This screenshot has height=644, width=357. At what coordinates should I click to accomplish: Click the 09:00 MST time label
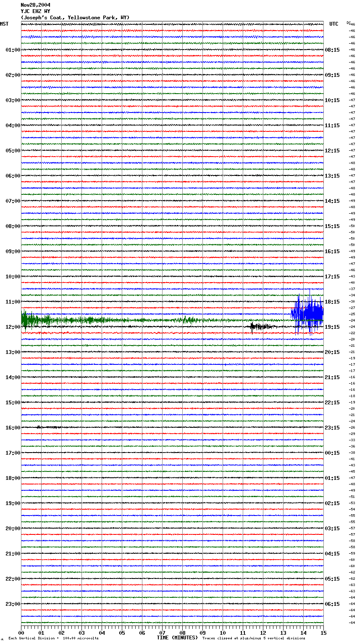click(x=13, y=251)
